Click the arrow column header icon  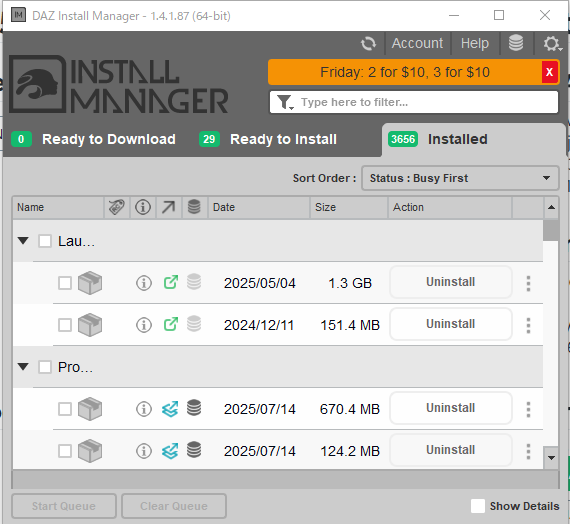pos(168,207)
